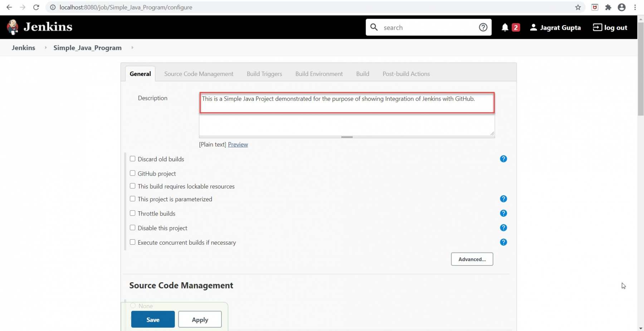Viewport: 644px width, 331px height.
Task: Check the GitHub project option
Action: point(132,173)
